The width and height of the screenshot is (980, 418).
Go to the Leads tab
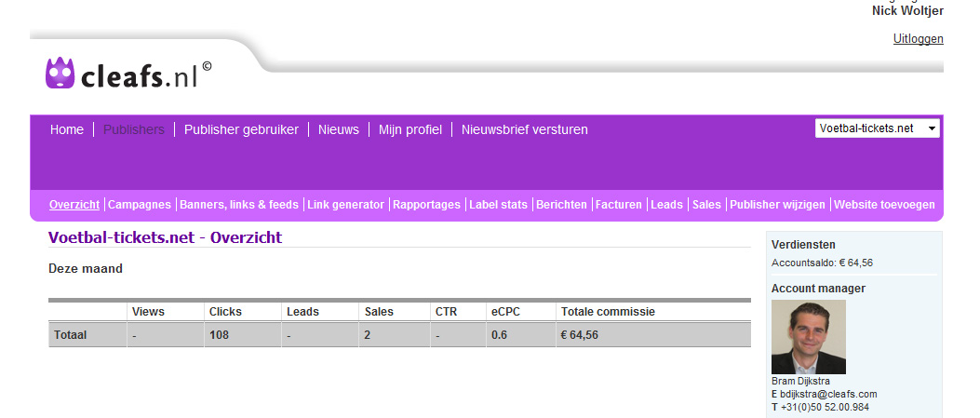667,204
